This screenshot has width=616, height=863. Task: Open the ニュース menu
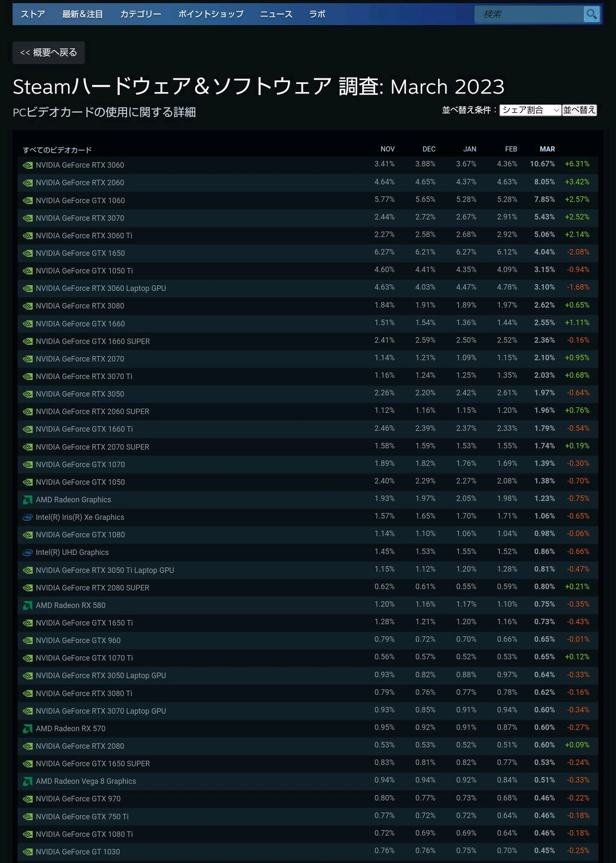(276, 14)
